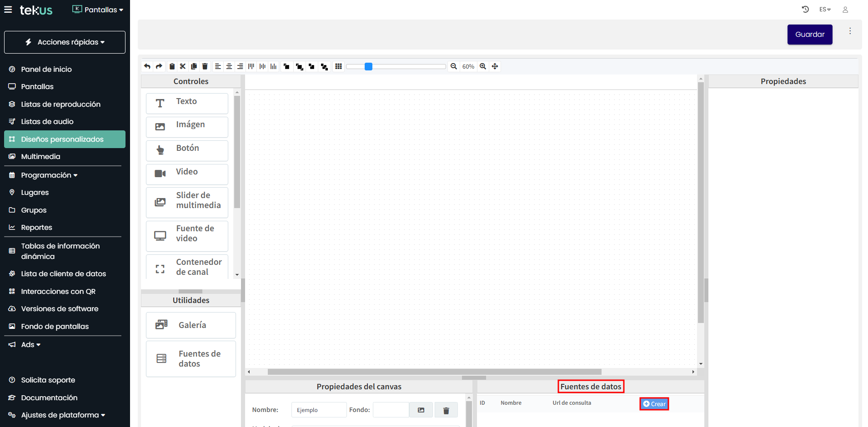Click the undo arrow in the editor toolbar
The width and height of the screenshot is (868, 427).
tap(147, 66)
